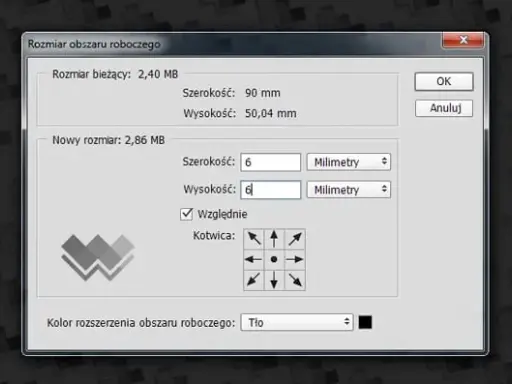The width and height of the screenshot is (512, 384).
Task: Set anchor to middle-left arrow
Action: (x=254, y=259)
